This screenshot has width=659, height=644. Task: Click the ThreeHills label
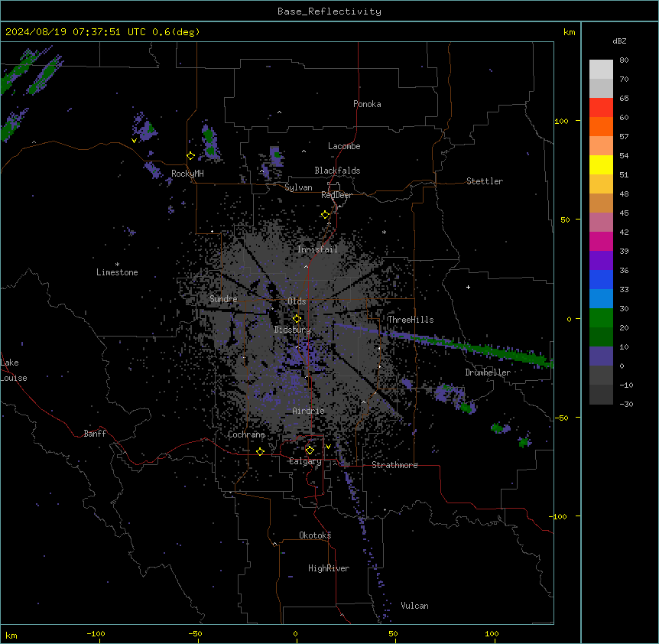coord(411,320)
